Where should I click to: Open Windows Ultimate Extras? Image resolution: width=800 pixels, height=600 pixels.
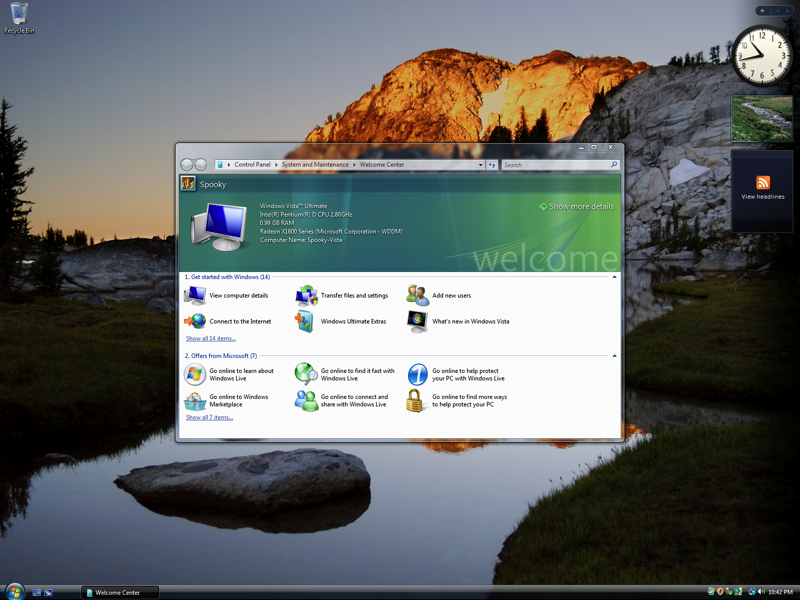click(352, 322)
